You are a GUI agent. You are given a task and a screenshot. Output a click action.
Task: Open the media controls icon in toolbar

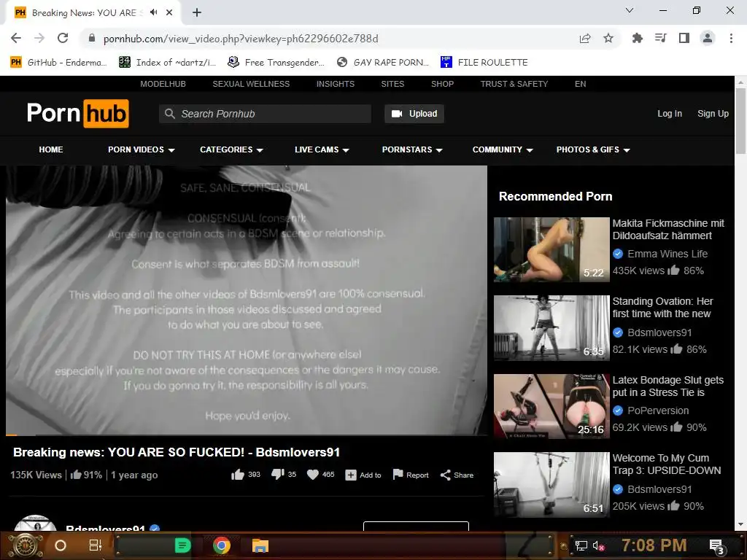click(661, 38)
